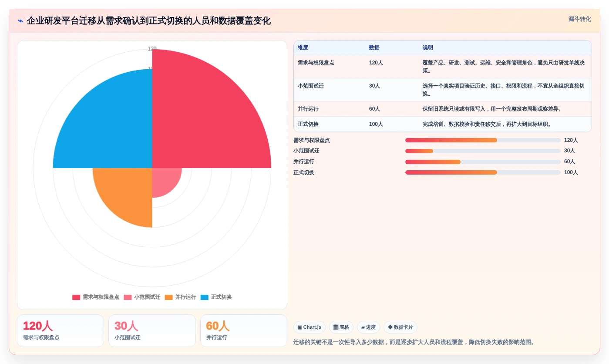The height and width of the screenshot is (364, 609).
Task: Click 需求与权限盘点 in the table row
Action: (x=316, y=63)
